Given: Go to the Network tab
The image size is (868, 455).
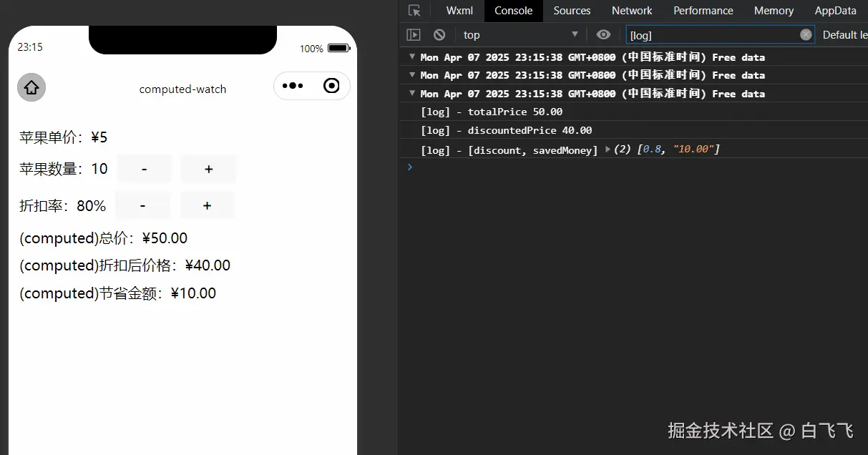Looking at the screenshot, I should click(632, 11).
